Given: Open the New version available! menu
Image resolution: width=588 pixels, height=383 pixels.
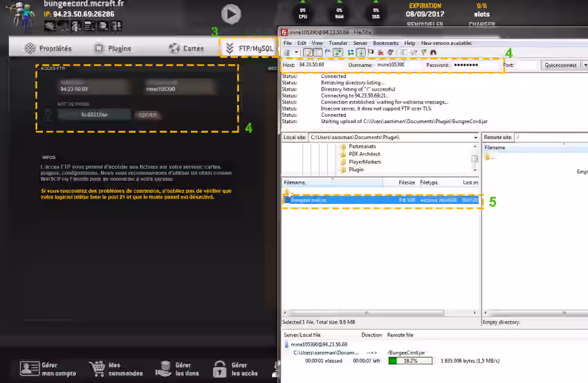Looking at the screenshot, I should 446,43.
